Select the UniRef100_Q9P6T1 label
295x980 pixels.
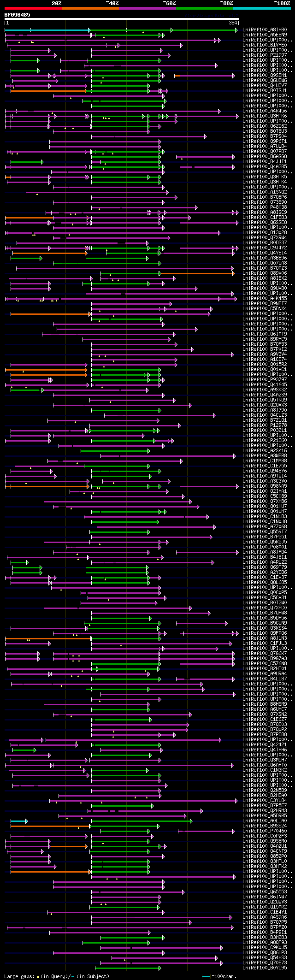[265, 142]
